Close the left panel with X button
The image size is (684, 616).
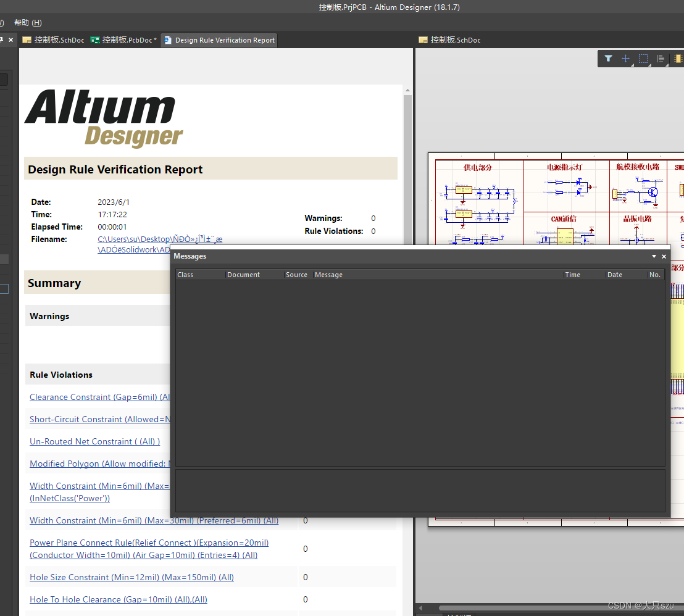coord(11,40)
